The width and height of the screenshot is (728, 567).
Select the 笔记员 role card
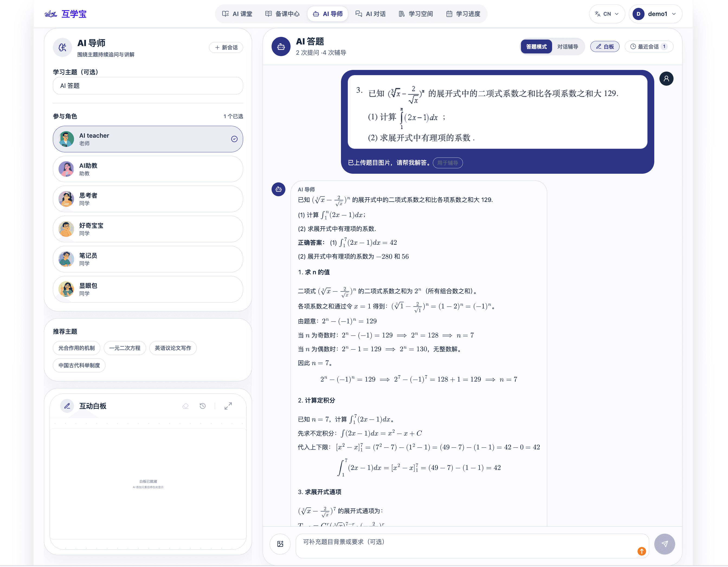(148, 259)
